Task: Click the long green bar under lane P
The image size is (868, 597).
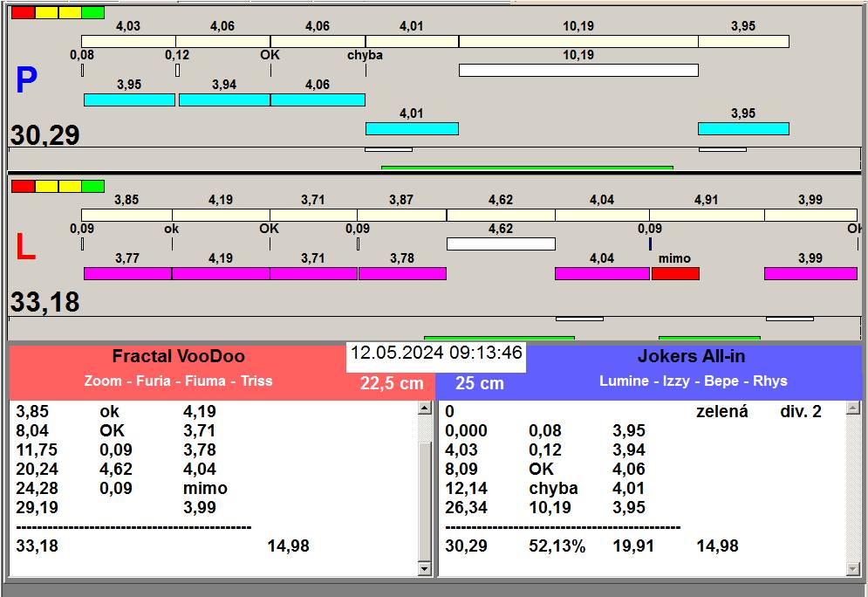Action: pos(527,168)
